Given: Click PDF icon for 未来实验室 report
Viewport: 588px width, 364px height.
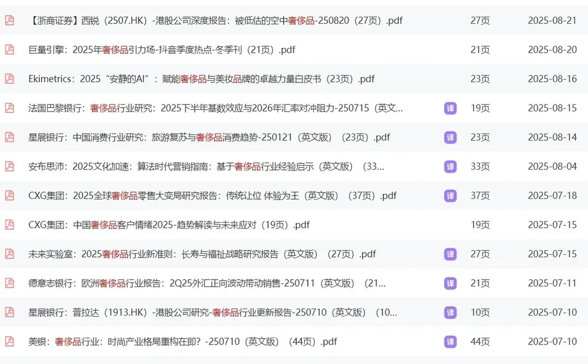Looking at the screenshot, I should click(9, 254).
